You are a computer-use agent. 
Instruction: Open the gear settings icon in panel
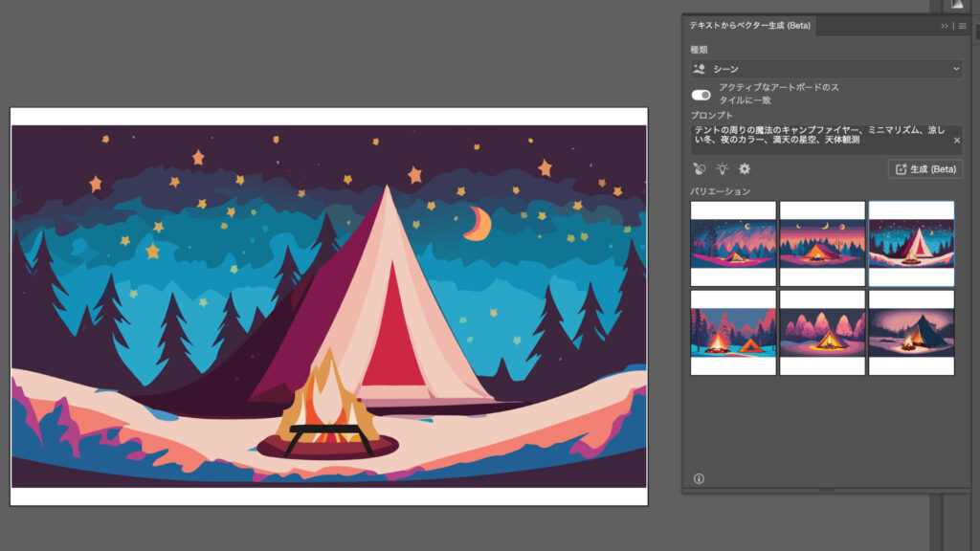coord(744,169)
